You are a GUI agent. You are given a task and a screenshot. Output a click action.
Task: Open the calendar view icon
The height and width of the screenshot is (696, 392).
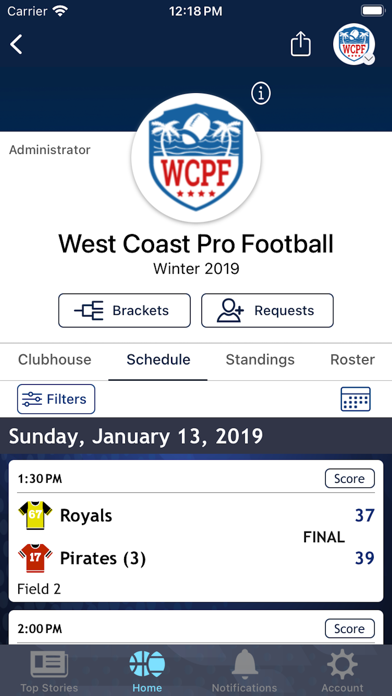click(x=356, y=399)
